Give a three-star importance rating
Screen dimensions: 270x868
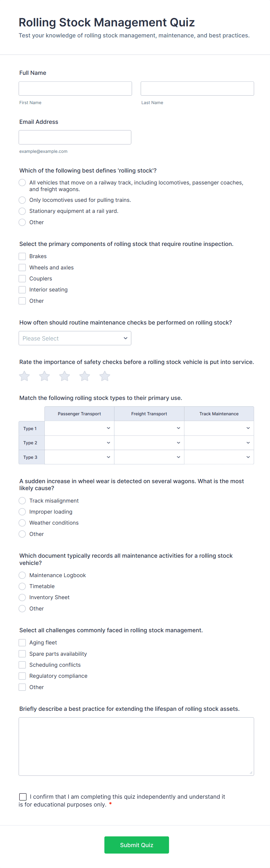pos(64,376)
